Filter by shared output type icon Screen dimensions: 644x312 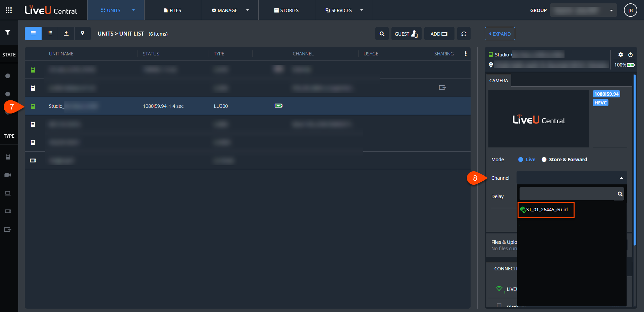tap(8, 229)
